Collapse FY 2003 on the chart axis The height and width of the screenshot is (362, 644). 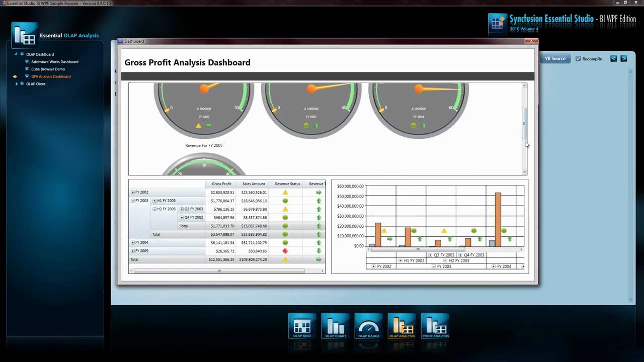click(434, 266)
